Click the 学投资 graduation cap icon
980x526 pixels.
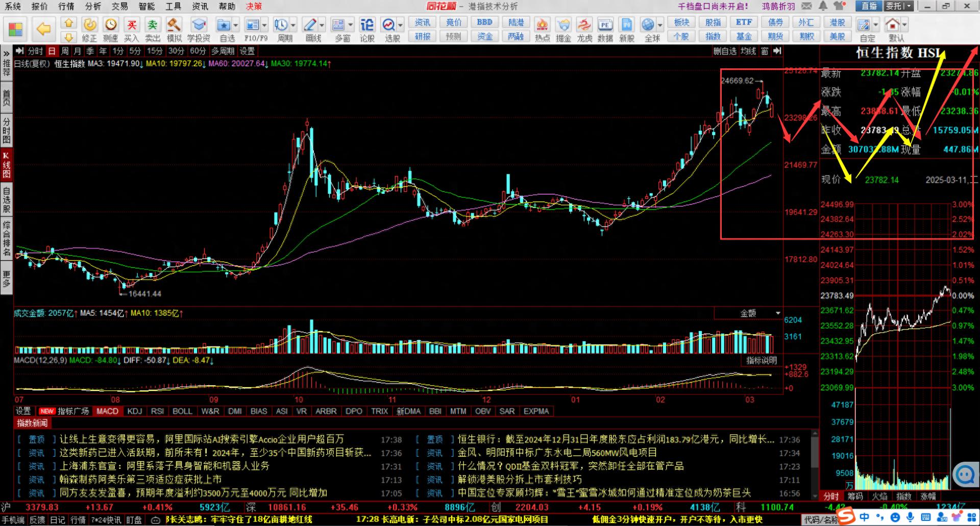point(199,29)
